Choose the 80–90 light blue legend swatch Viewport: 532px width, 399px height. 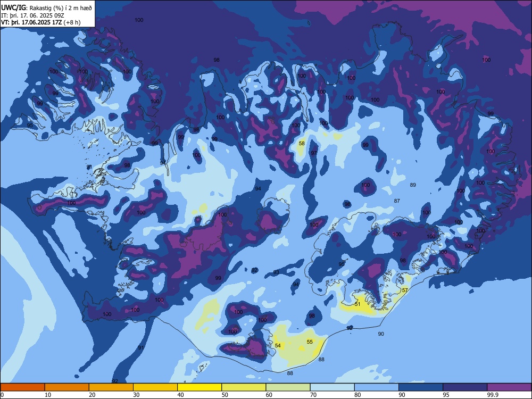point(377,387)
